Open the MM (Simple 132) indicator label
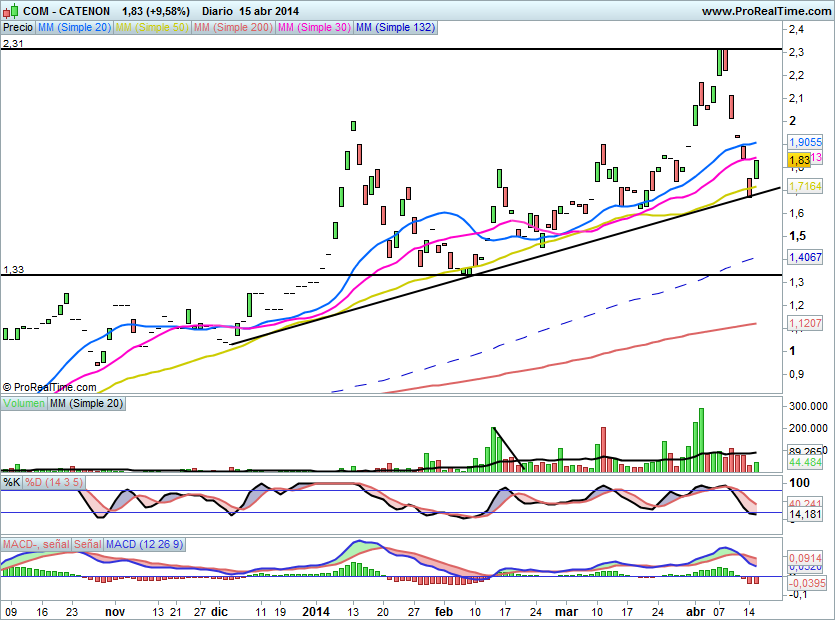This screenshot has height=620, width=835. point(395,28)
